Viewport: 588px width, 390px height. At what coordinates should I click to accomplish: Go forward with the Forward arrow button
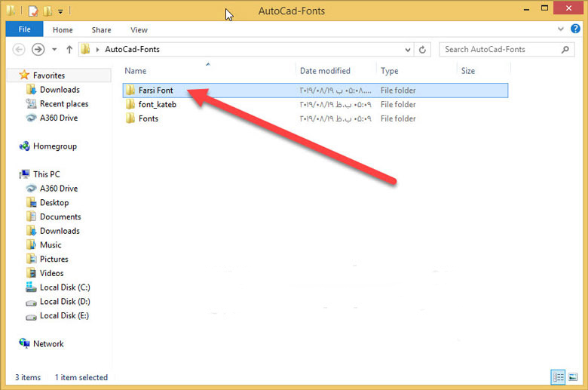pos(38,49)
